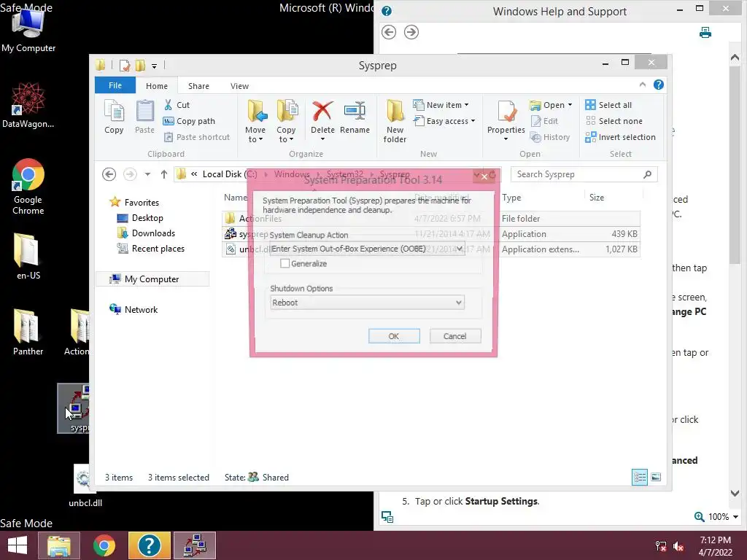Open Help and Support from the taskbar
Screen dimensions: 747x560
(x=149, y=545)
